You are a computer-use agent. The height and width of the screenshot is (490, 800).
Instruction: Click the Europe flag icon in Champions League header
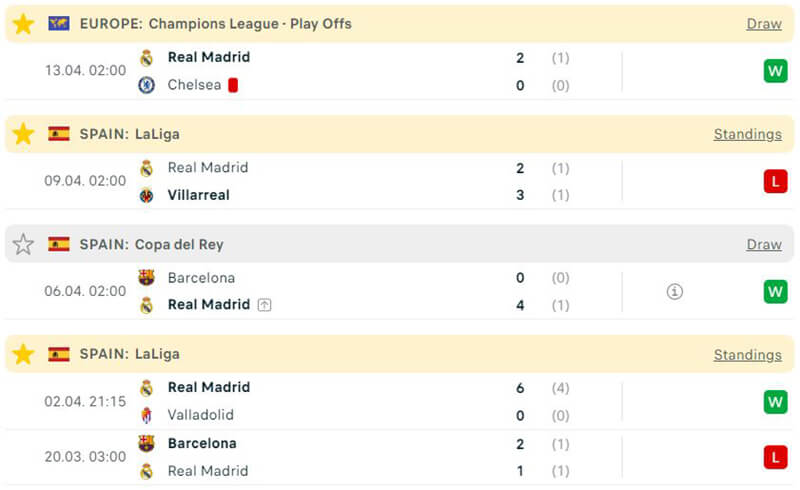59,24
